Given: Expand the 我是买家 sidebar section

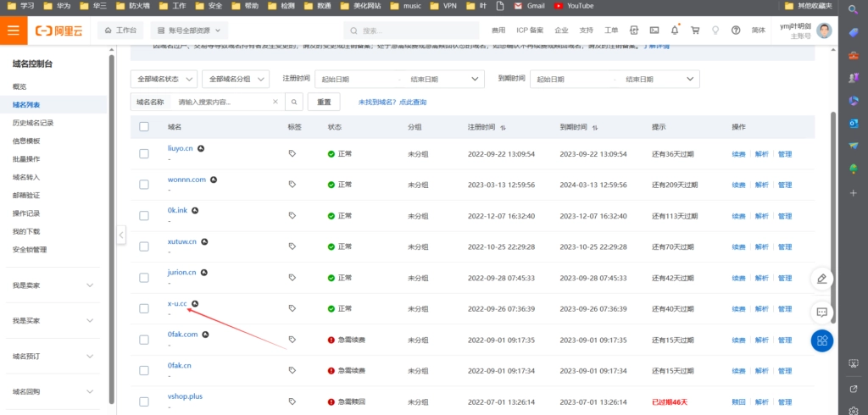Looking at the screenshot, I should 53,321.
